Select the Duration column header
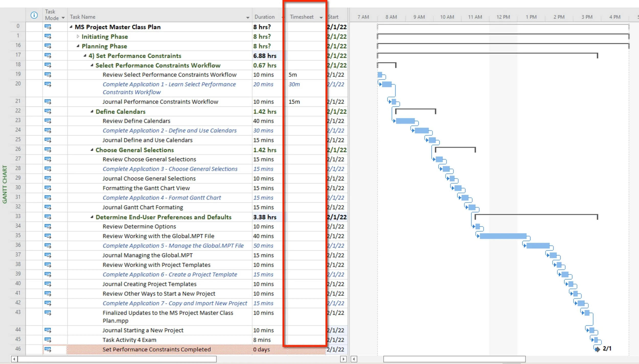The width and height of the screenshot is (639, 364). [x=265, y=17]
